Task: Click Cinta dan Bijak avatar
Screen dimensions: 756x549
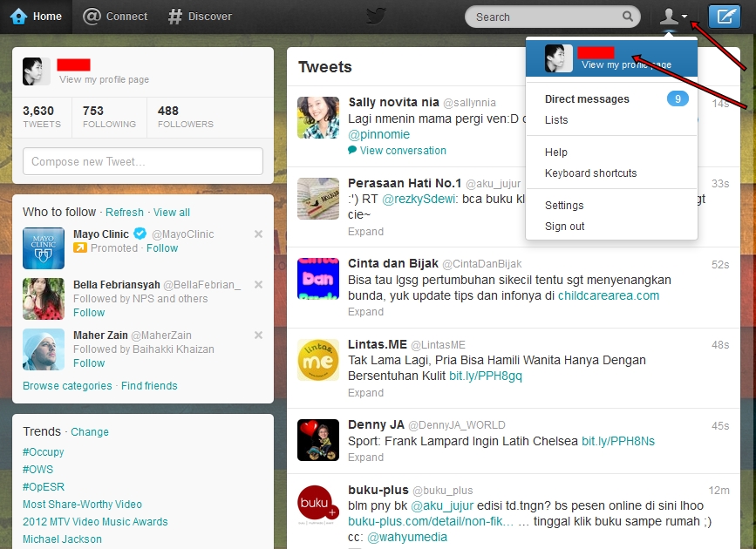Action: 318,279
